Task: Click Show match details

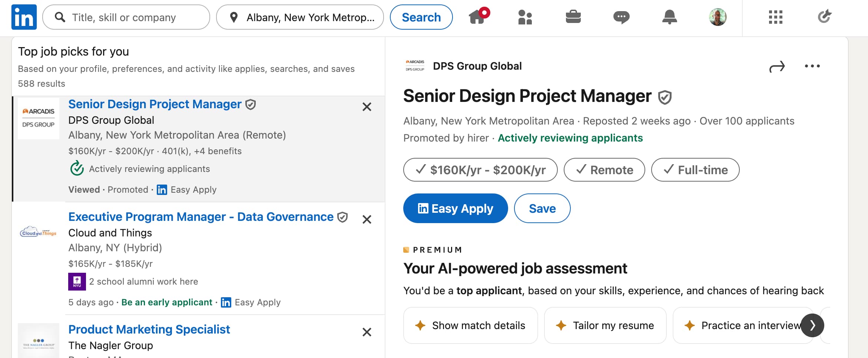Action: (470, 325)
